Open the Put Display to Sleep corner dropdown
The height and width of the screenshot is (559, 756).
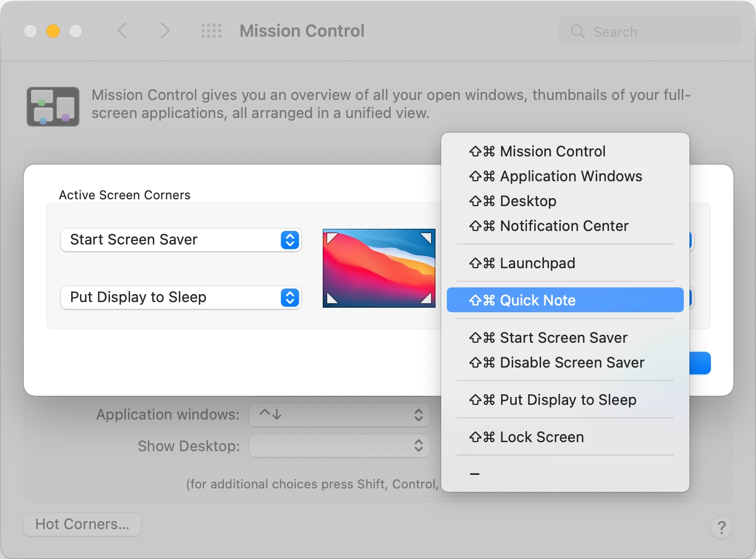181,298
